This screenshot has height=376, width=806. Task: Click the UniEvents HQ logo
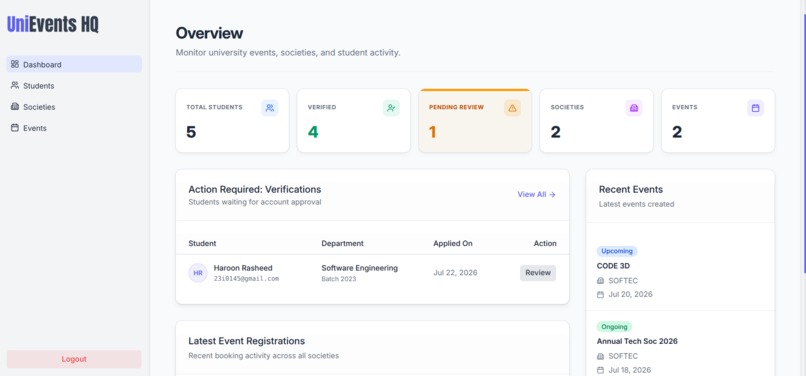(x=52, y=24)
